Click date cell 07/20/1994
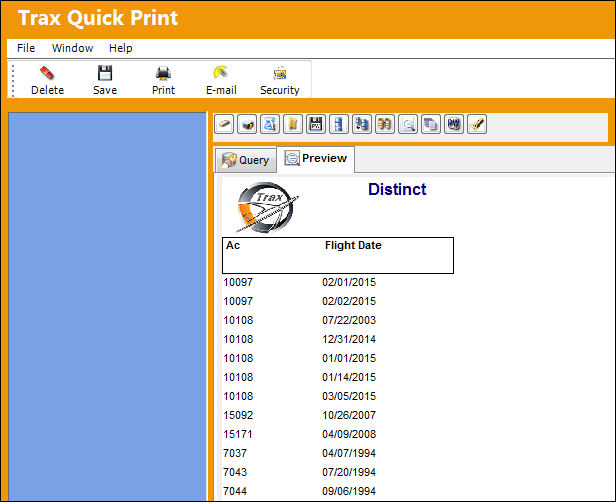This screenshot has width=616, height=502. coord(349,472)
